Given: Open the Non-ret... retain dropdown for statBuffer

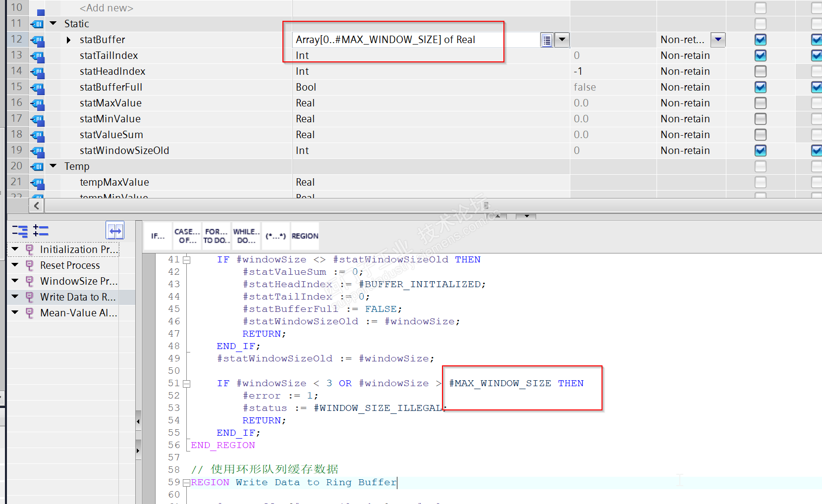Looking at the screenshot, I should (718, 40).
